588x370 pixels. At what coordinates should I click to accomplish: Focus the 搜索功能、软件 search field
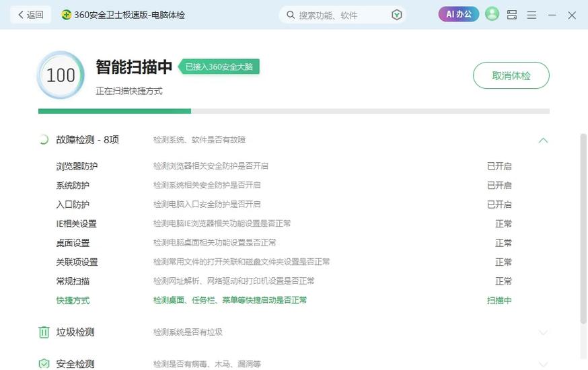pos(342,15)
